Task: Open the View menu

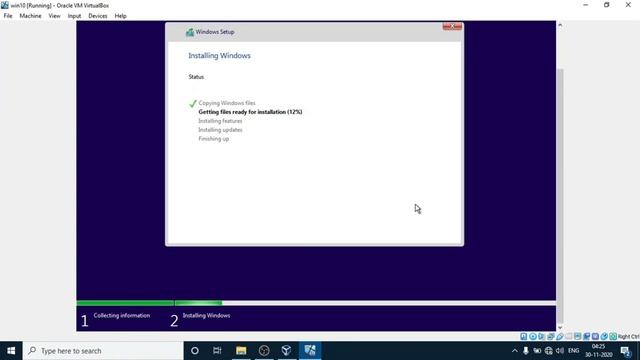Action: [54, 16]
